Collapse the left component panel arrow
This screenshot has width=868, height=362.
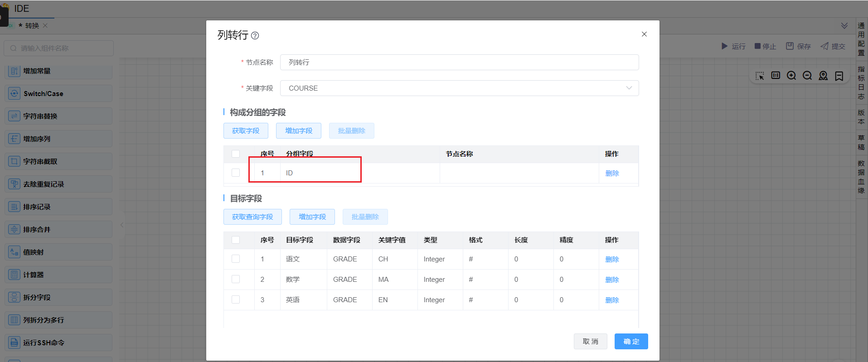click(122, 225)
